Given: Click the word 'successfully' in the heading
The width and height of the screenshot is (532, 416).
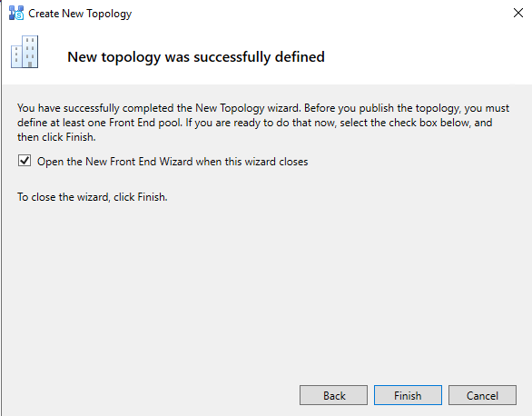Looking at the screenshot, I should click(x=232, y=57).
